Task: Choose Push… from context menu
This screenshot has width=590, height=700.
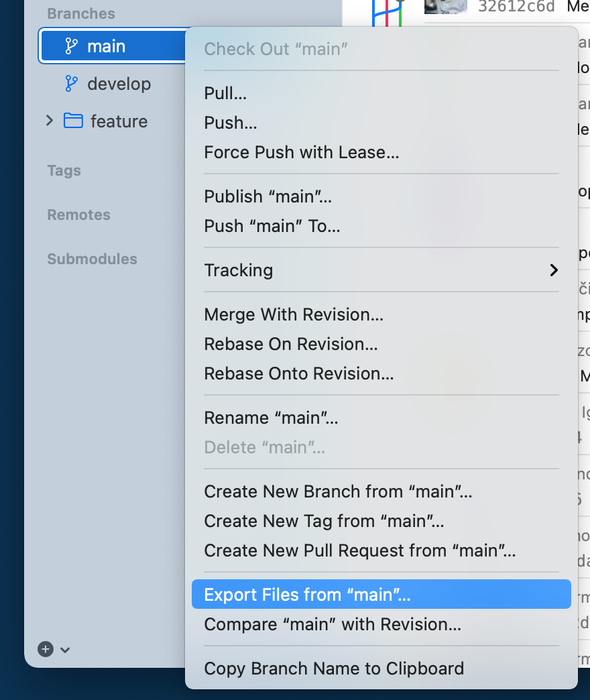Action: click(x=231, y=123)
